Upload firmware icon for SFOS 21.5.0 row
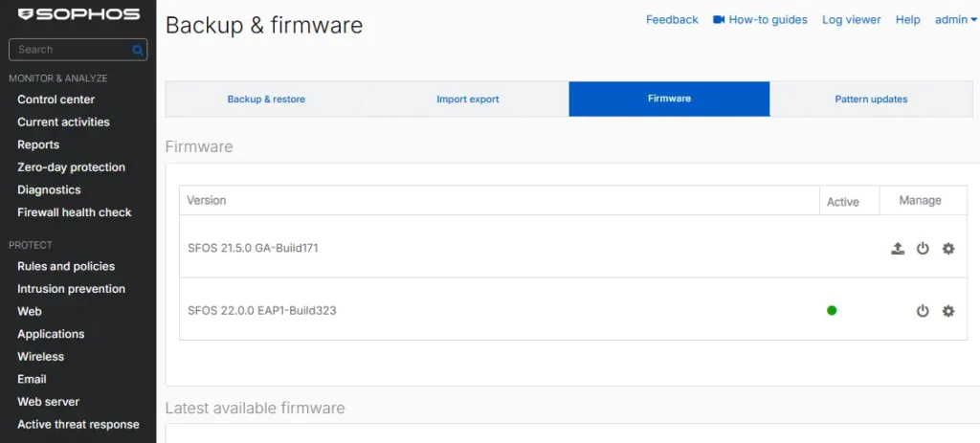Screen dimensions: 980x443 click(x=898, y=249)
